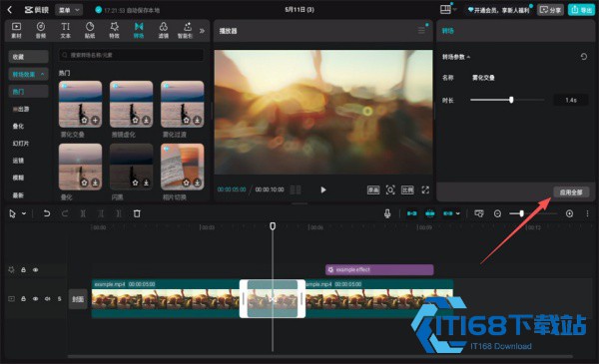The width and height of the screenshot is (599, 364).
Task: Download the 推镜虚化 transition
Action: tap(147, 121)
